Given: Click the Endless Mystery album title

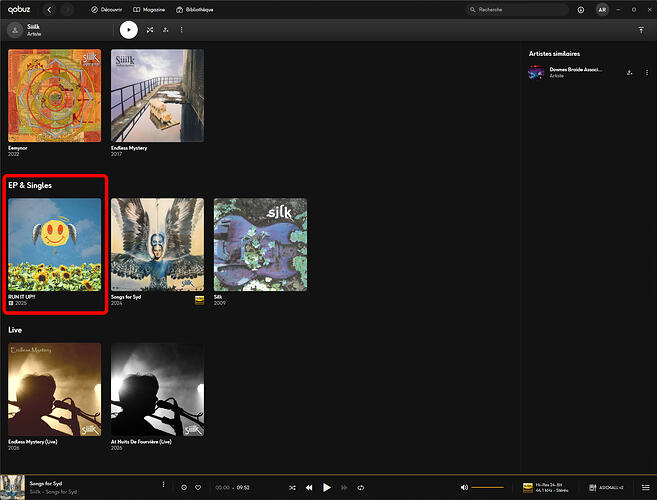Looking at the screenshot, I should pos(129,148).
